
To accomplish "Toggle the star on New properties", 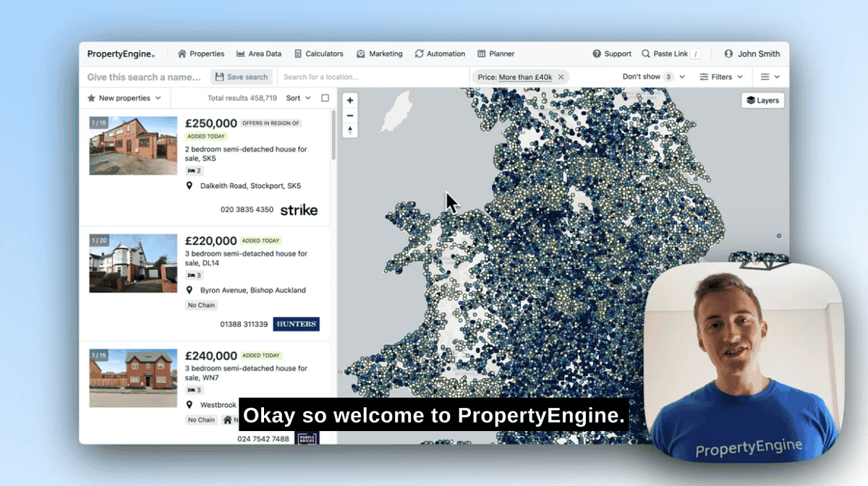I will point(91,98).
